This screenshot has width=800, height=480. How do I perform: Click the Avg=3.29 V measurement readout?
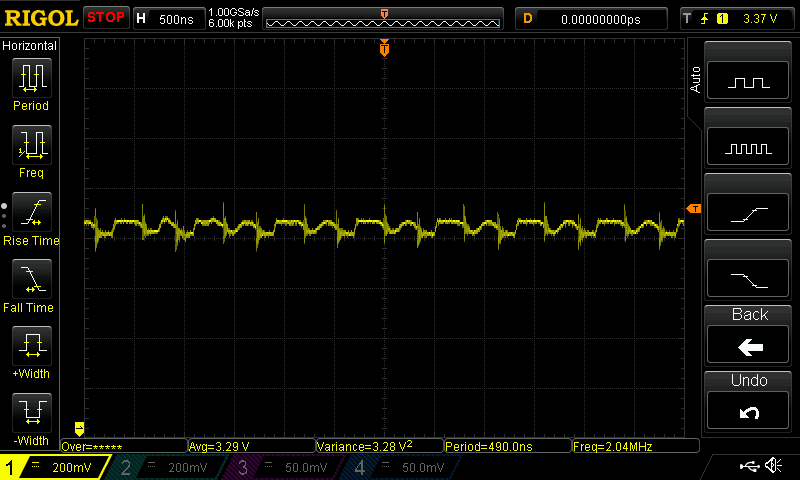pyautogui.click(x=252, y=446)
